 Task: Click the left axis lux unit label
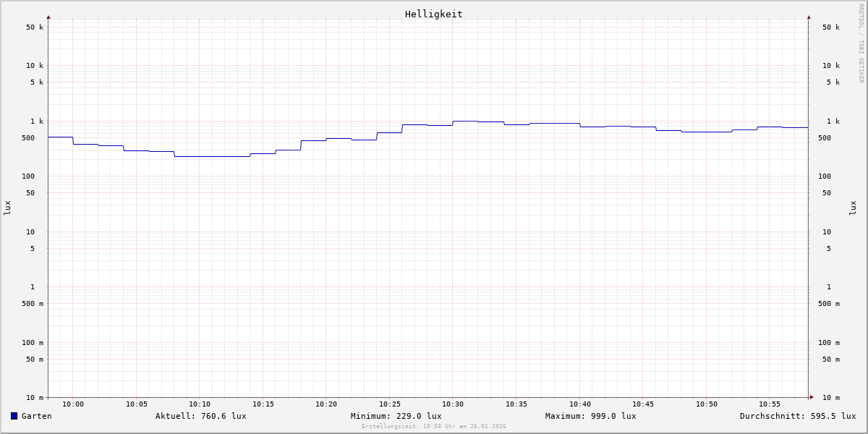pyautogui.click(x=7, y=208)
